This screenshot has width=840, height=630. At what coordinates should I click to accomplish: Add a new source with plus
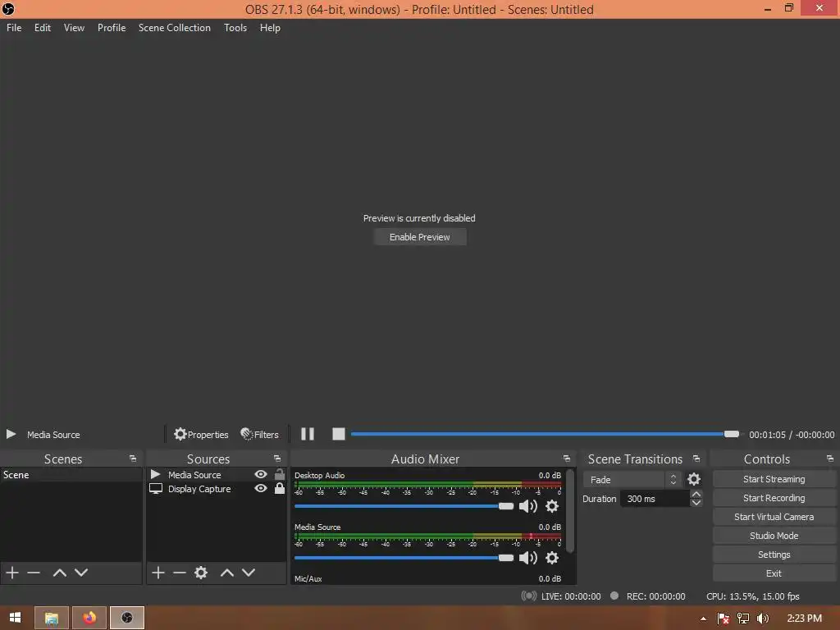tap(158, 573)
